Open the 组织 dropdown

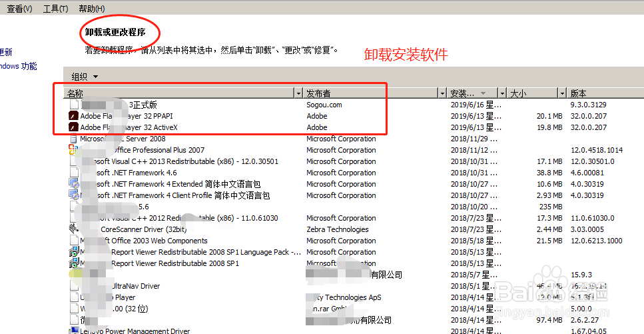[85, 77]
